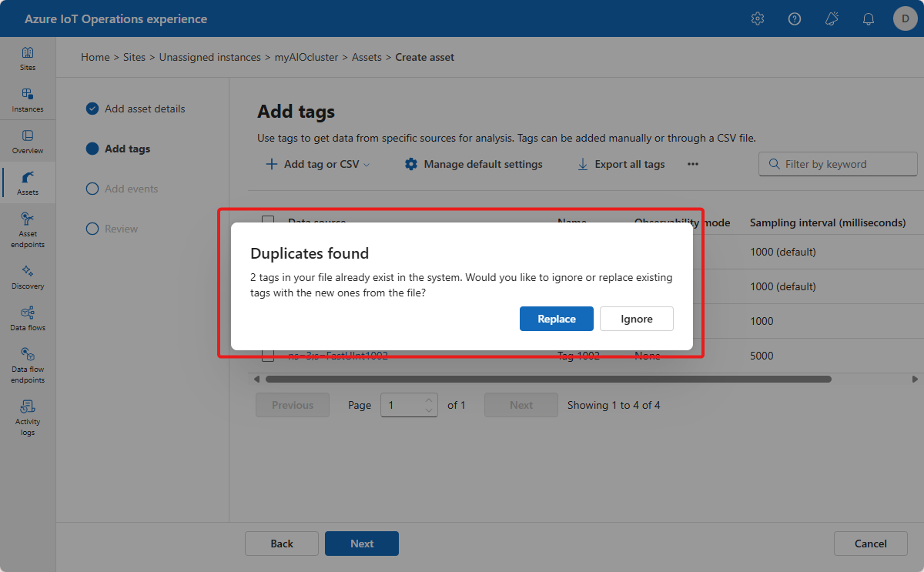Open the more options ellipsis menu
Viewport: 924px width, 572px height.
coord(693,164)
